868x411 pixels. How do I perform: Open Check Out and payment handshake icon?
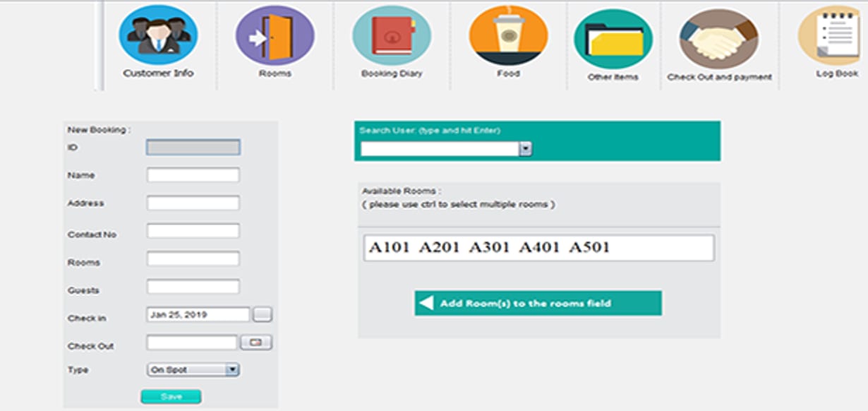point(718,39)
